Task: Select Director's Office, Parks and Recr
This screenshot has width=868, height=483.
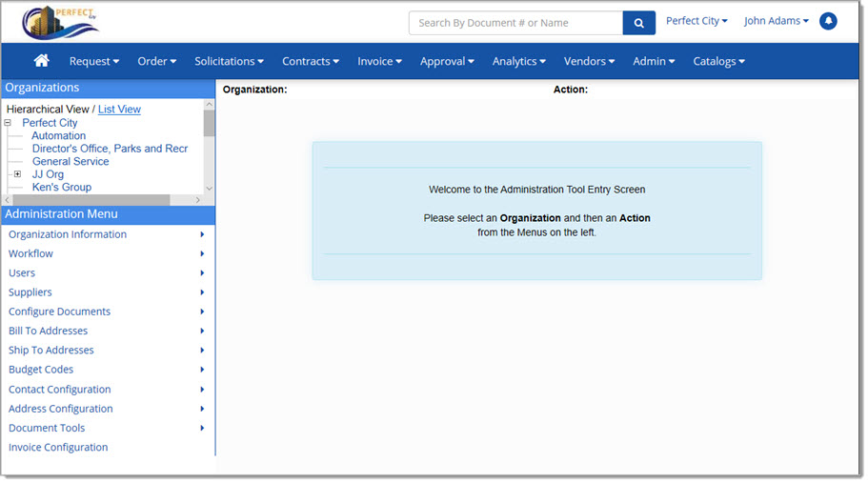Action: point(110,149)
